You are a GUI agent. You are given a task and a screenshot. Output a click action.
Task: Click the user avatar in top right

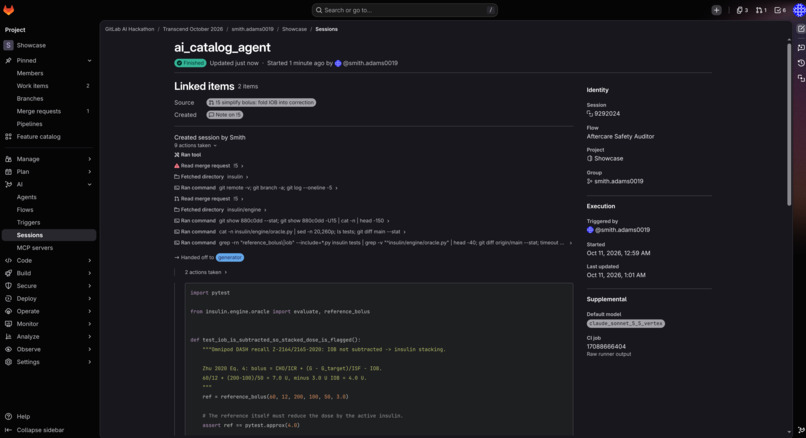799,10
